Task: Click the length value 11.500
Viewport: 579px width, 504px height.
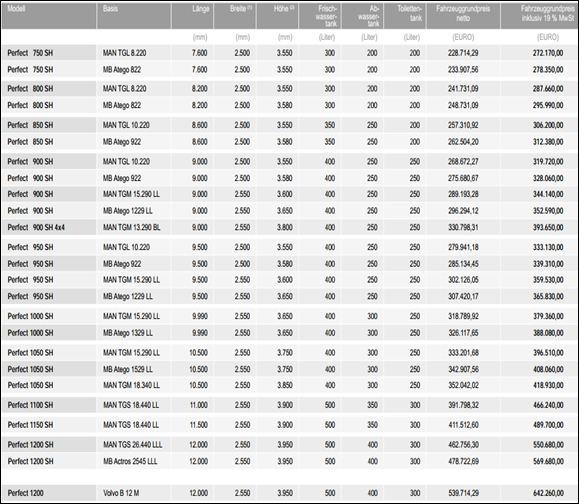Action: (x=199, y=425)
